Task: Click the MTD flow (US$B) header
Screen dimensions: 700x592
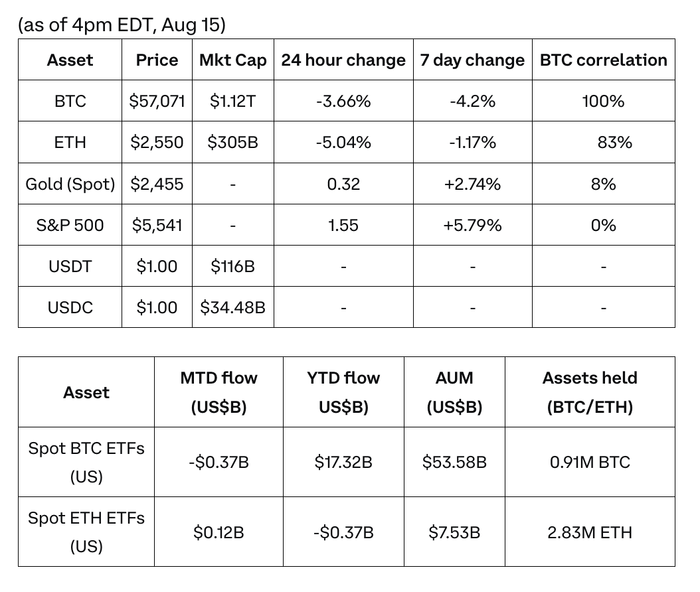Action: (x=219, y=392)
